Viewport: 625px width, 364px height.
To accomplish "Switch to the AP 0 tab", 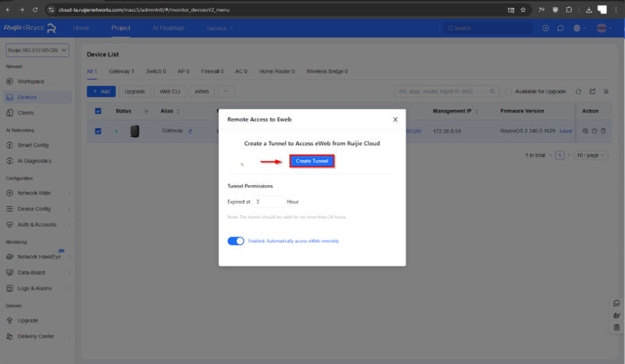I will point(184,71).
